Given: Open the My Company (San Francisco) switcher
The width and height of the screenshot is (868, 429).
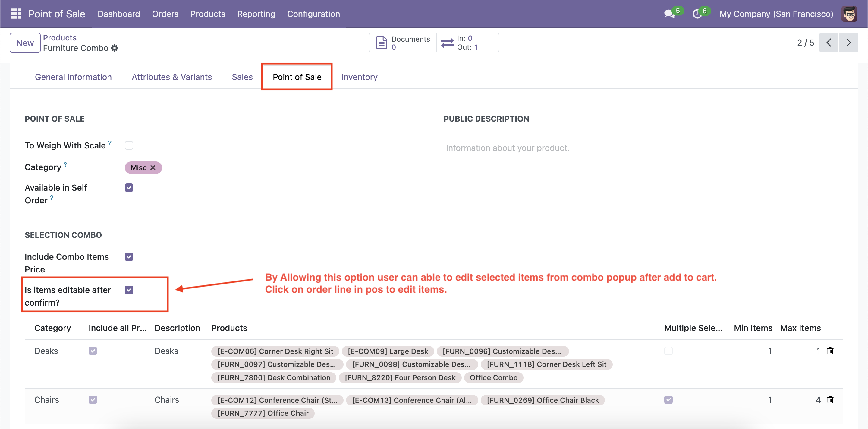Looking at the screenshot, I should 776,14.
